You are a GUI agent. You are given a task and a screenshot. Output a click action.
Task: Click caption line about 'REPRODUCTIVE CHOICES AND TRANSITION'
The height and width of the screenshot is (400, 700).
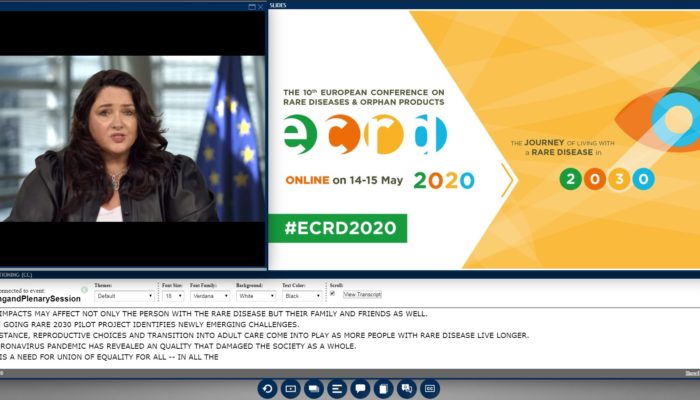[264, 335]
